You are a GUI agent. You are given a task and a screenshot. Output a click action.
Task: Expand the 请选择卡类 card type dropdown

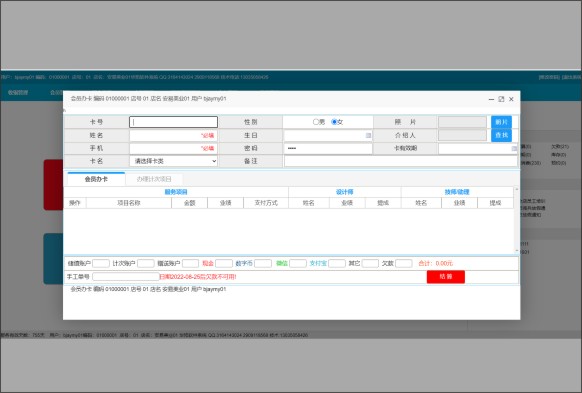tap(173, 161)
